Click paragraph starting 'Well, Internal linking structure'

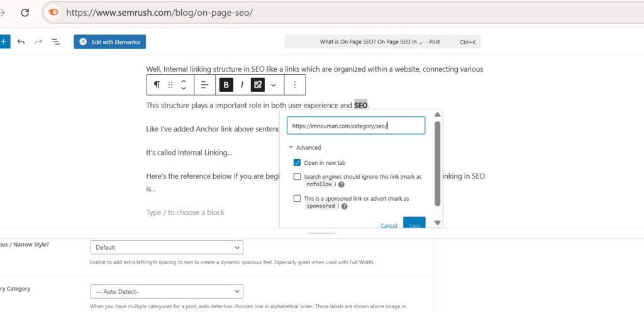click(314, 69)
